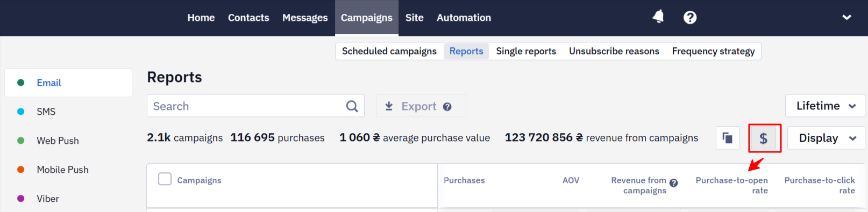Screen dimensions: 868x212
Task: Click the Export button label
Action: (419, 106)
